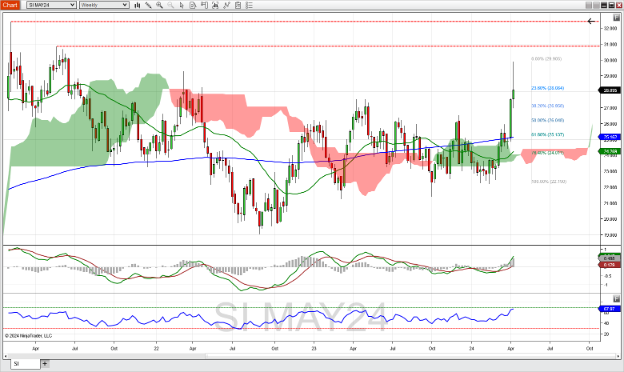Toggle the RSI panel F scale button
The image size is (624, 372).
tap(616, 299)
